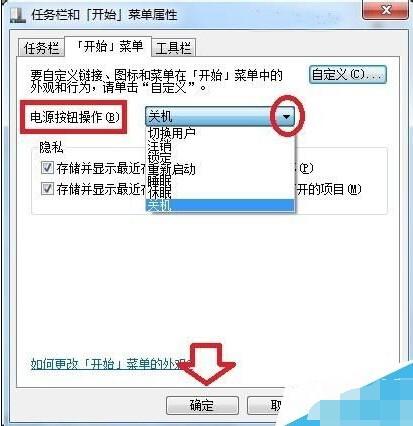The image size is (413, 426).
Task: Choose 注销 from the power action list
Action: point(220,145)
